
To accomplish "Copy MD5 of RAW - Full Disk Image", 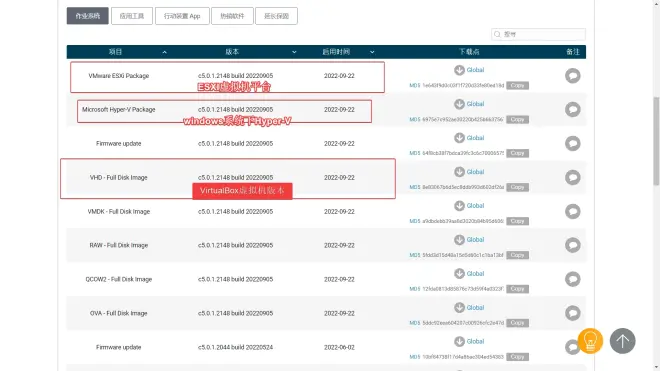I will pyautogui.click(x=517, y=255).
